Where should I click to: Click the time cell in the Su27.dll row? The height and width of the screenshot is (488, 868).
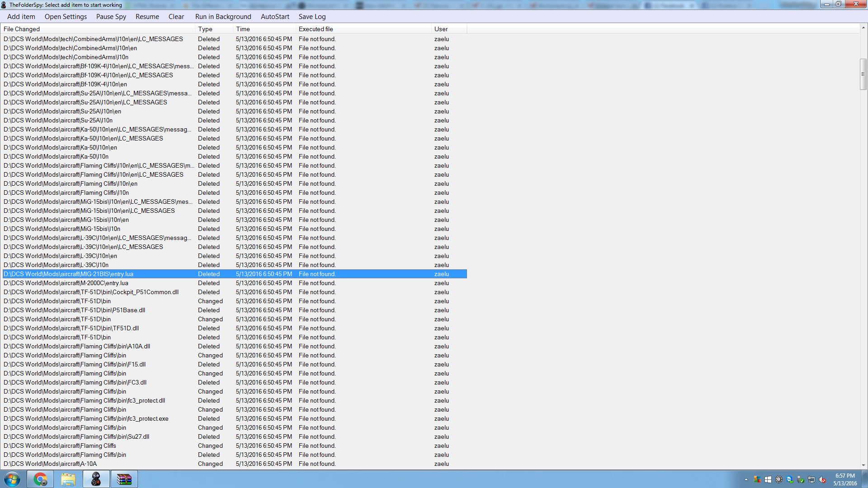(x=264, y=436)
